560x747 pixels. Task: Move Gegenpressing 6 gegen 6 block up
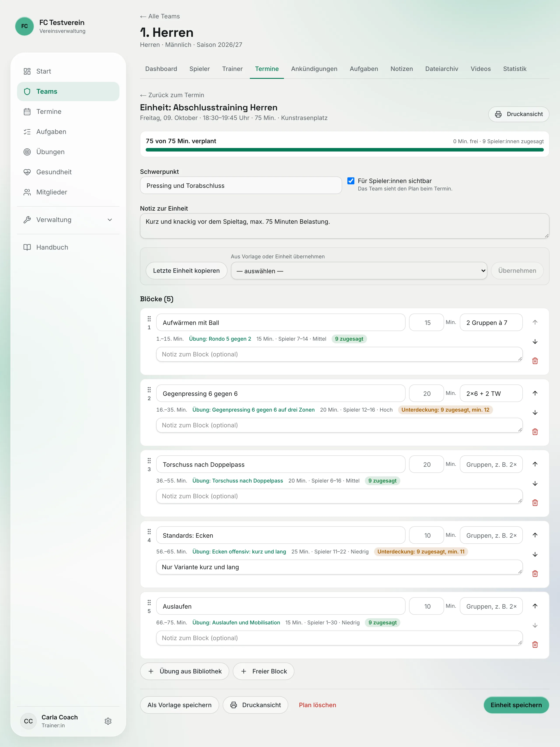[535, 393]
